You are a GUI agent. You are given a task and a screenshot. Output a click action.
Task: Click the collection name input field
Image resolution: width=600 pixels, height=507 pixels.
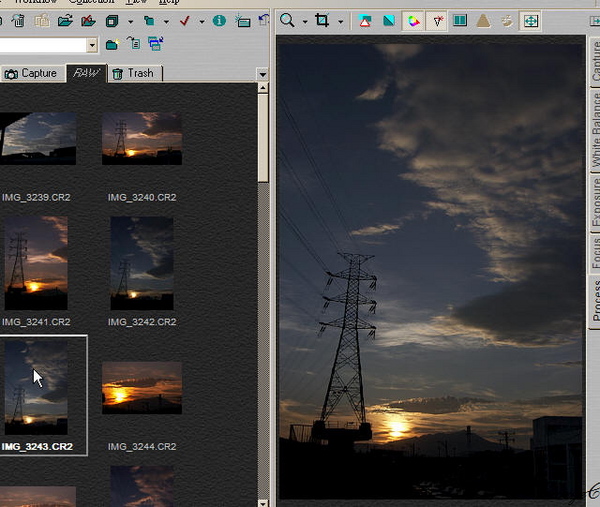click(43, 45)
